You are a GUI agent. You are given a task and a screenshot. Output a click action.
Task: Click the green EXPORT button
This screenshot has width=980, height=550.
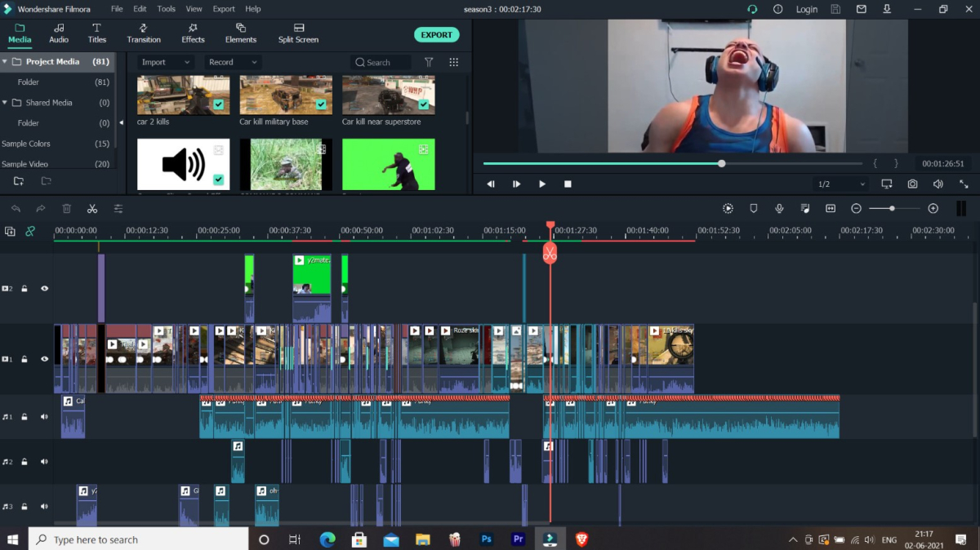pos(436,35)
